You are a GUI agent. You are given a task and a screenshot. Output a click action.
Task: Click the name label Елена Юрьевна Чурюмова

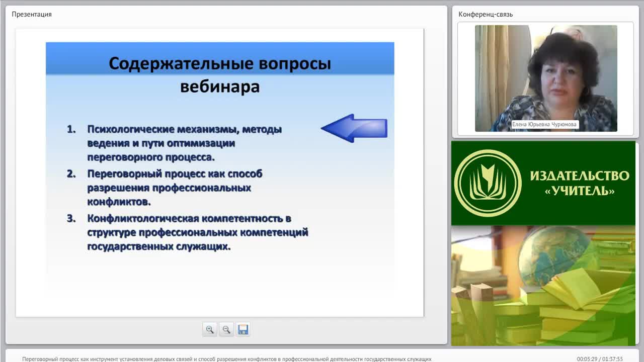pyautogui.click(x=545, y=124)
